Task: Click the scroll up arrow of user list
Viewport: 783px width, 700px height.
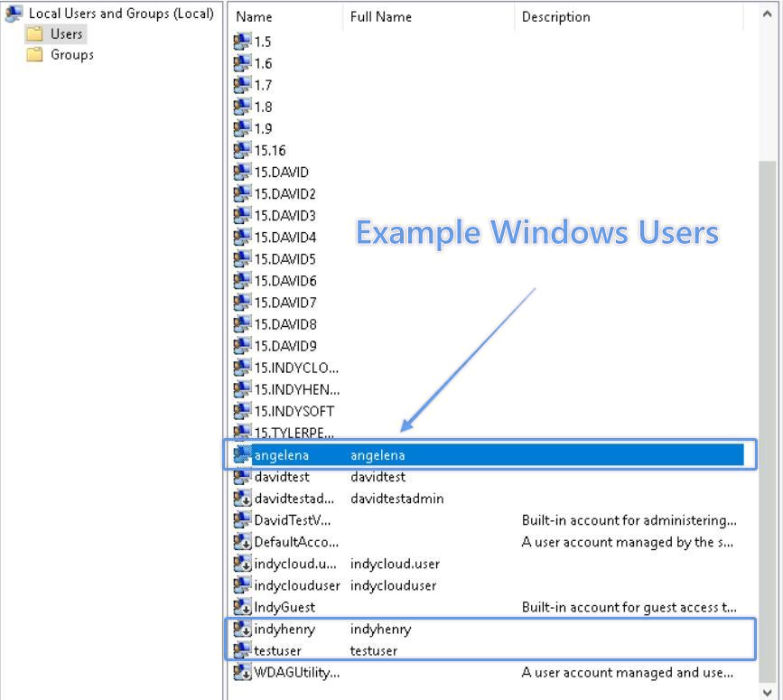Action: [768, 14]
